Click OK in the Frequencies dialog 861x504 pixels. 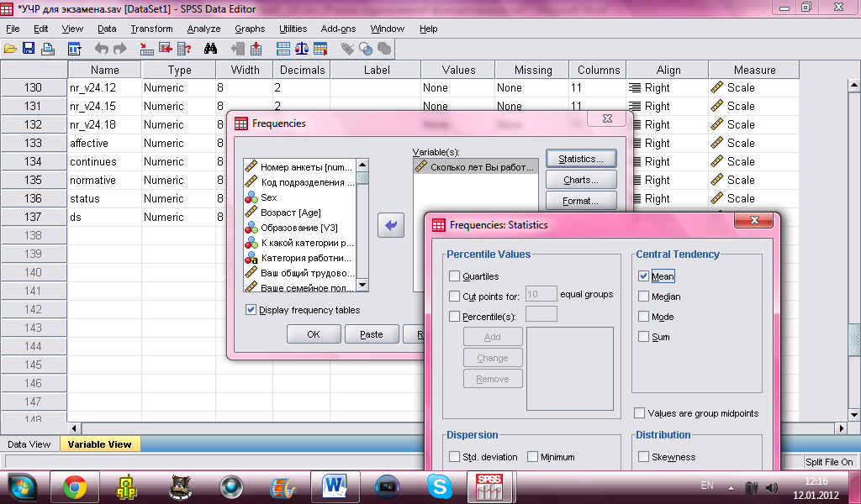pos(314,334)
